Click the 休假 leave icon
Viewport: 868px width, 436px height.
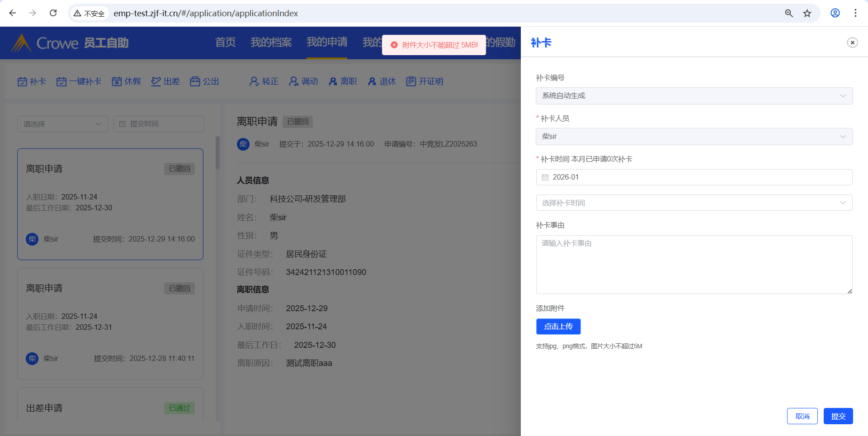click(x=117, y=81)
